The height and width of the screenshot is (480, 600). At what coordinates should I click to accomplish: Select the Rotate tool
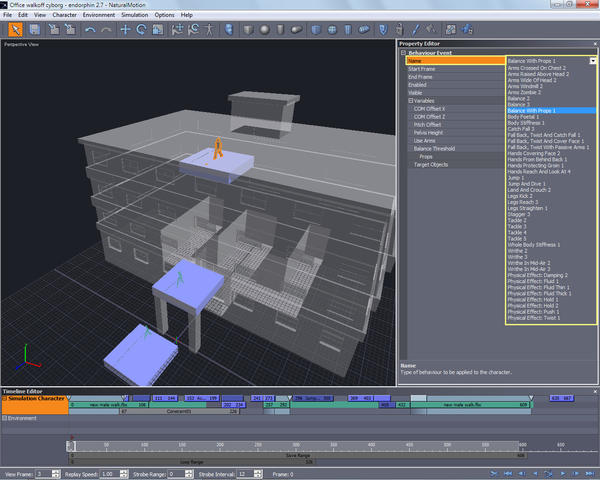click(142, 30)
